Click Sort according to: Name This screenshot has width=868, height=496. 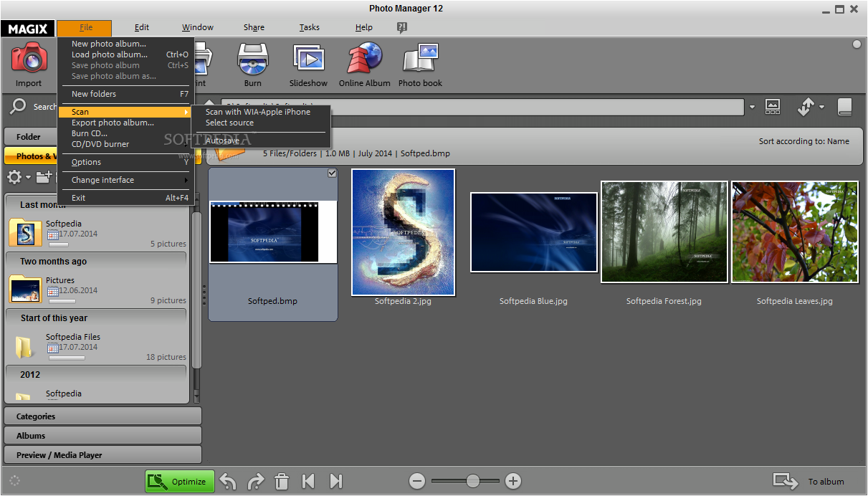coord(803,141)
